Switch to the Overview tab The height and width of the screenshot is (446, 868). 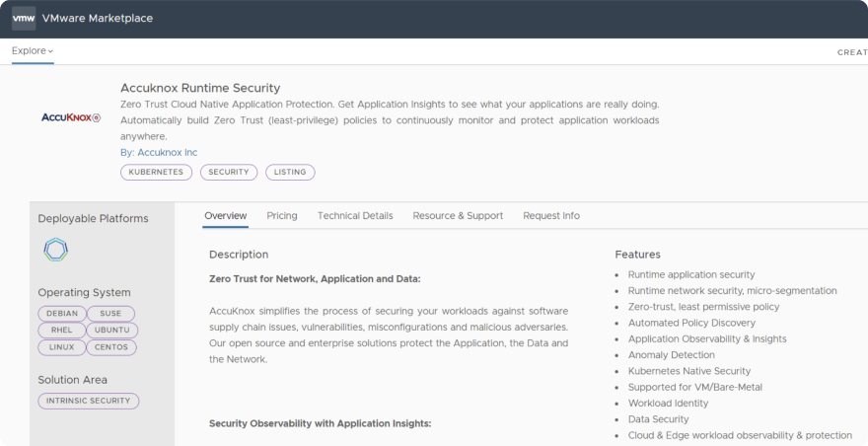[225, 216]
